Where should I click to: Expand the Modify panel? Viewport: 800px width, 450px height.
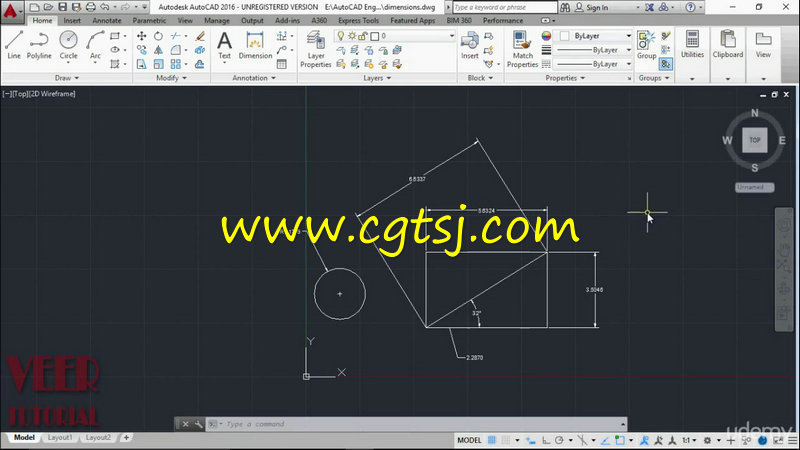pyautogui.click(x=171, y=78)
